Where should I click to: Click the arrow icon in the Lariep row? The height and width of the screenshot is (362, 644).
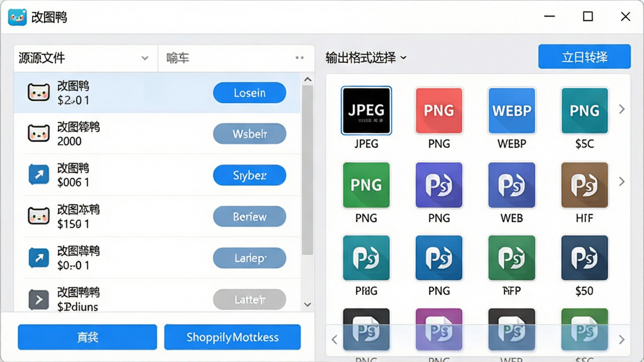[38, 258]
